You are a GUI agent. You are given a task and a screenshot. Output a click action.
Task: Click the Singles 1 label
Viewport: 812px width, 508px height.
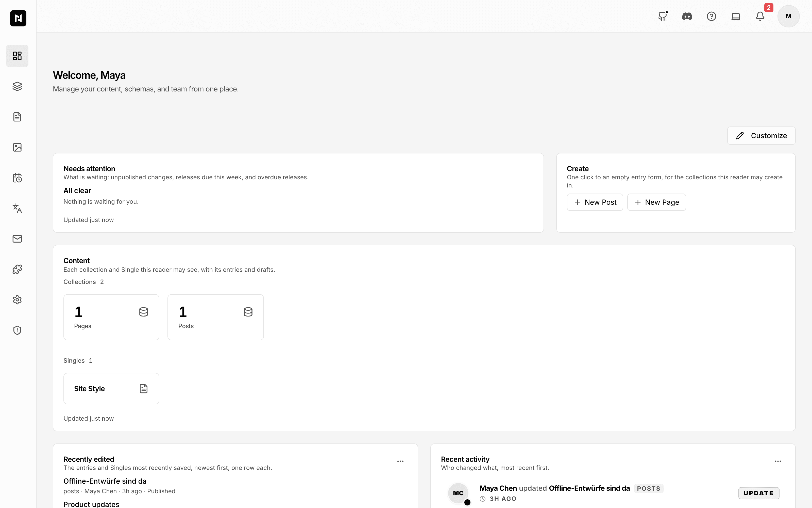pos(78,360)
